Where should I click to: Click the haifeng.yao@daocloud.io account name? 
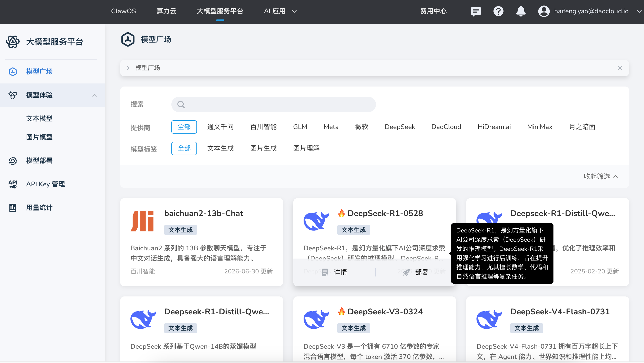tap(591, 11)
